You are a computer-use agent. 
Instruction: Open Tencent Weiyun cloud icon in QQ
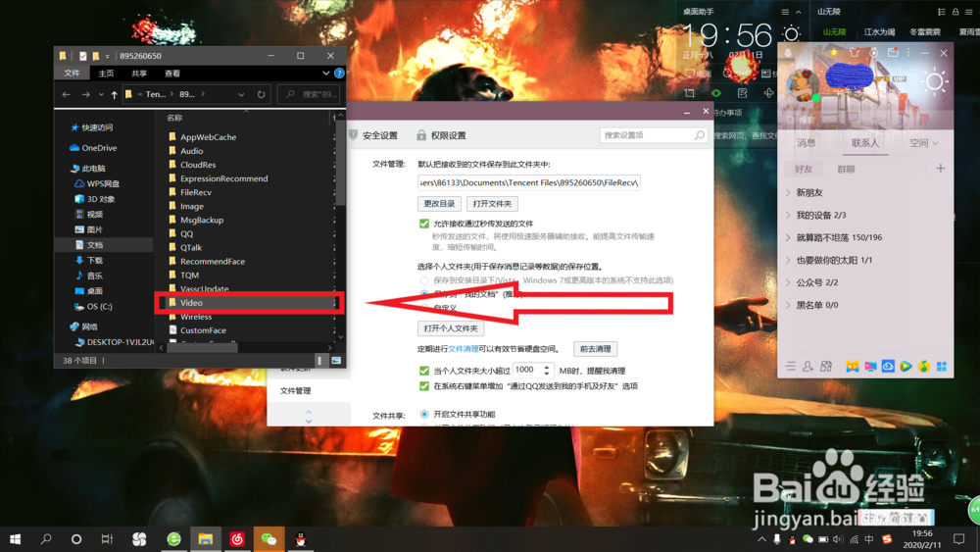(x=888, y=367)
